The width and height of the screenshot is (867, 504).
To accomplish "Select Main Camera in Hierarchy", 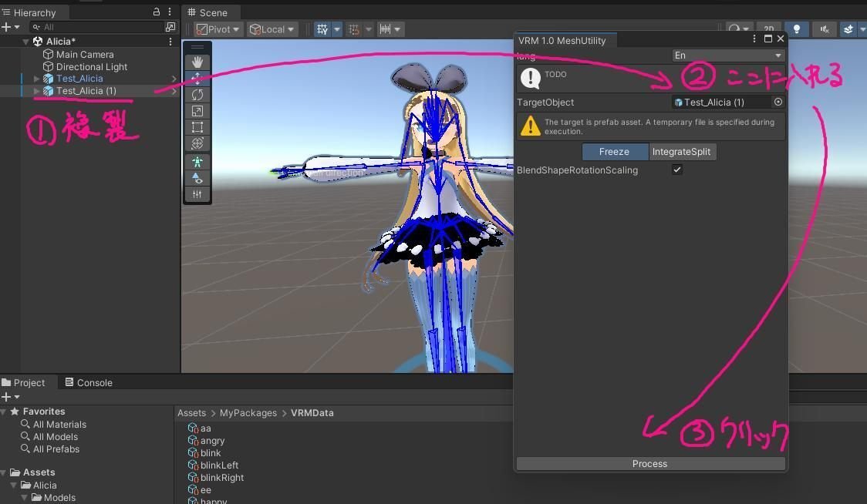I will (85, 54).
